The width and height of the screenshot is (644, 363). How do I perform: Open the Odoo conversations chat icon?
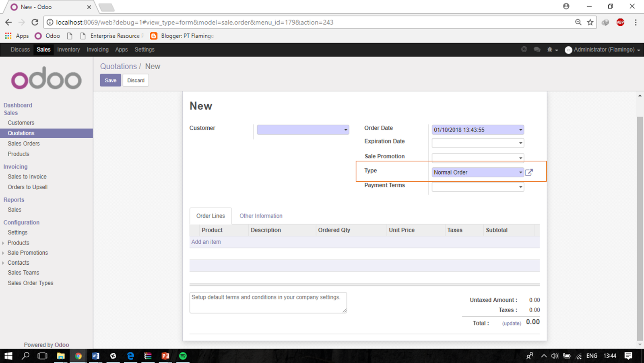coord(537,50)
